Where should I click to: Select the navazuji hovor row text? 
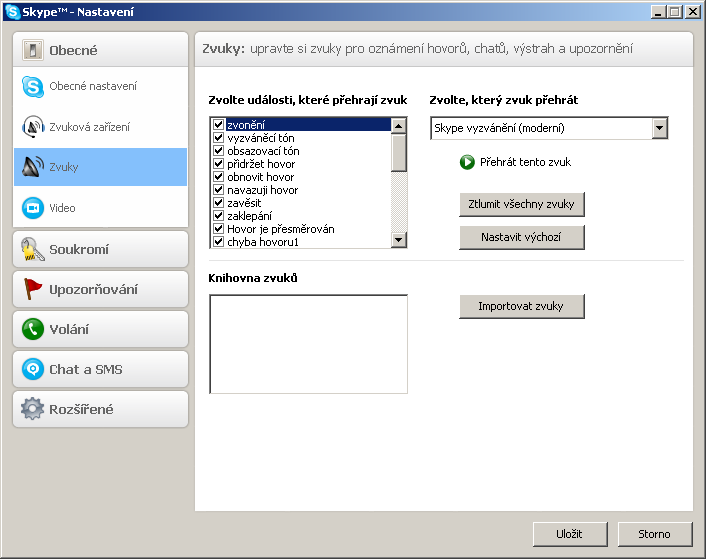(262, 190)
